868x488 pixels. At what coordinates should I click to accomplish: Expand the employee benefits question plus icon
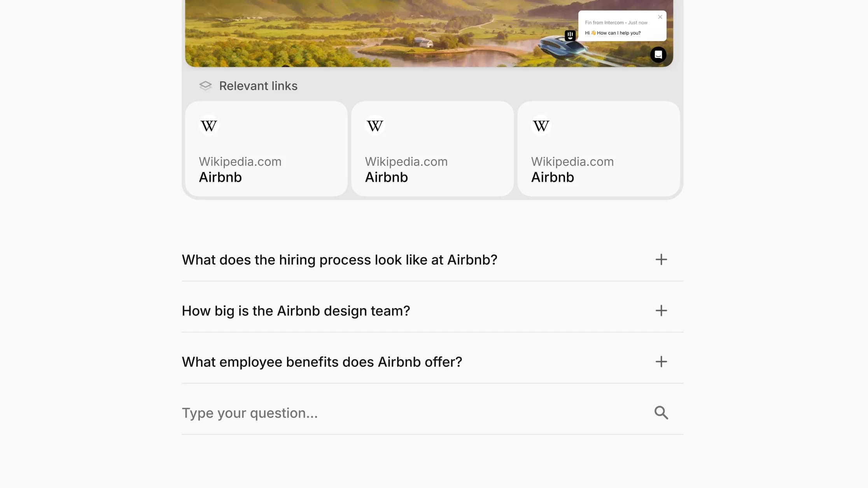tap(661, 362)
